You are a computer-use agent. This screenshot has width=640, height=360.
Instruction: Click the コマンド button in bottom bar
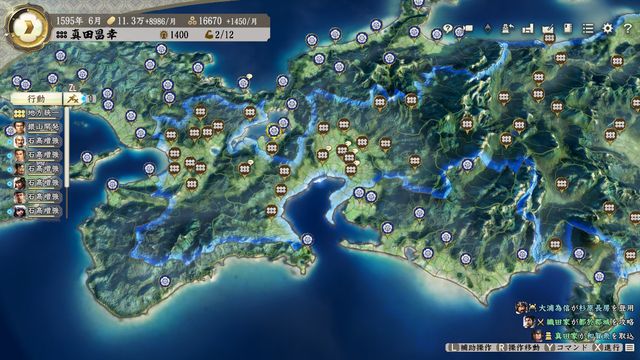[566, 347]
